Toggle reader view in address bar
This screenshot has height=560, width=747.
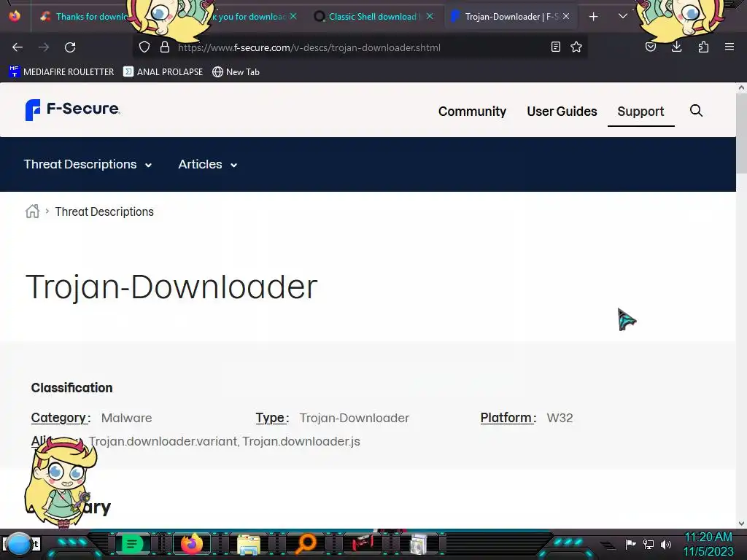tap(555, 47)
